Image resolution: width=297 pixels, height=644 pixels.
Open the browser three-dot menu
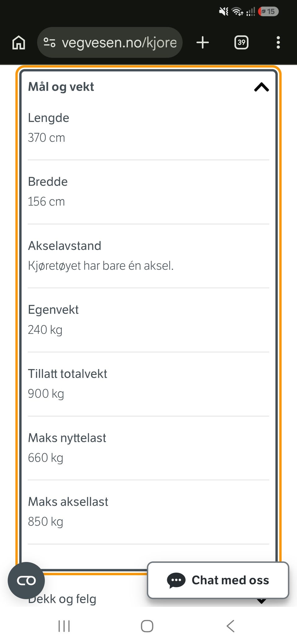click(278, 42)
